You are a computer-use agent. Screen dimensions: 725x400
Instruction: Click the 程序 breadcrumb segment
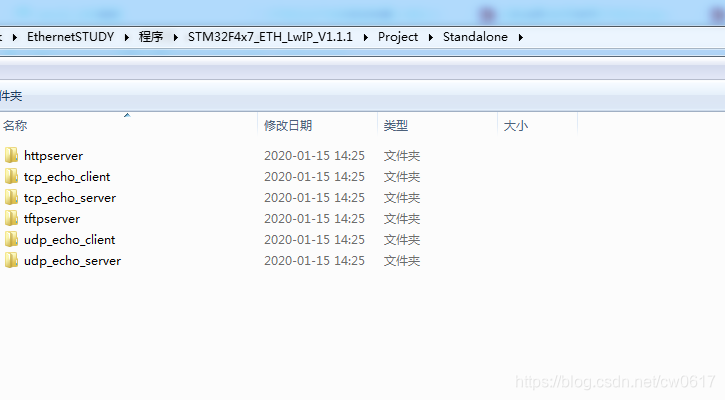tap(151, 37)
